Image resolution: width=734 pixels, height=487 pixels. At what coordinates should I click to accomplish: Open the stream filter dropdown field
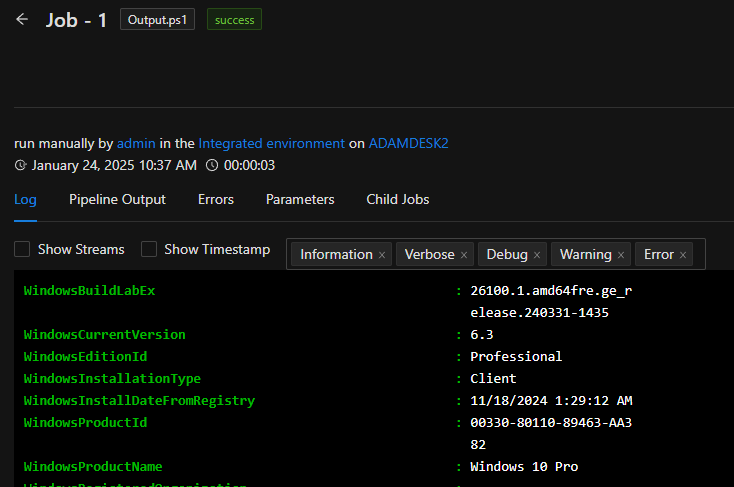coord(698,254)
